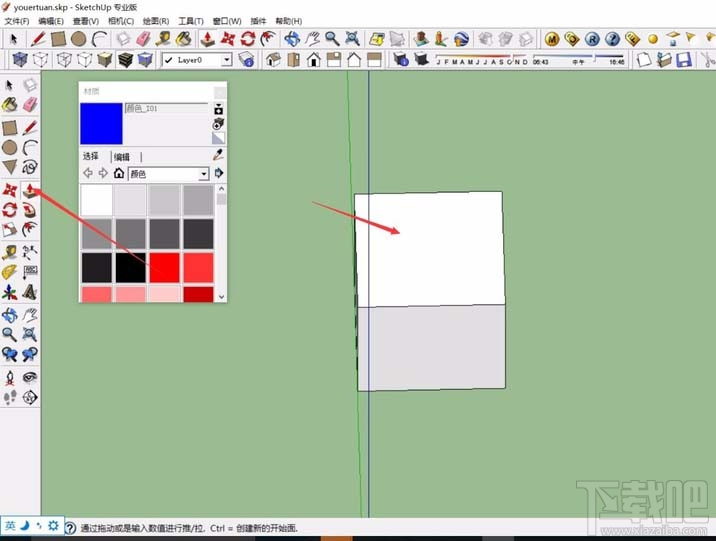Switch to X-ray face style
This screenshot has height=541, width=716.
point(20,60)
